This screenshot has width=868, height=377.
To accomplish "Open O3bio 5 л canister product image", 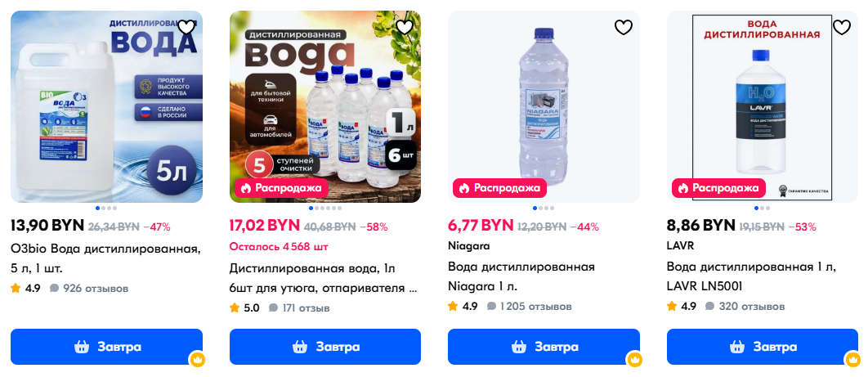I will (x=106, y=106).
